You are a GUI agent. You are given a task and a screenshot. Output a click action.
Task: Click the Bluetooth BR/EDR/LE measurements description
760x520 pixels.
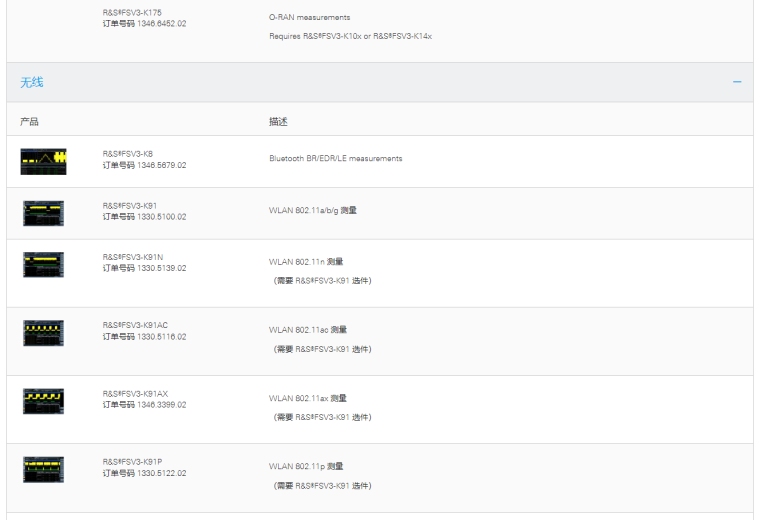(x=335, y=158)
